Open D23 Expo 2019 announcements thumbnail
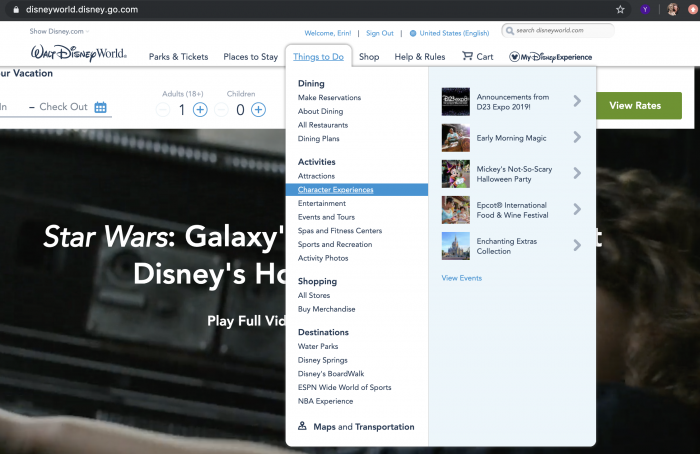Image resolution: width=700 pixels, height=454 pixels. pyautogui.click(x=456, y=102)
